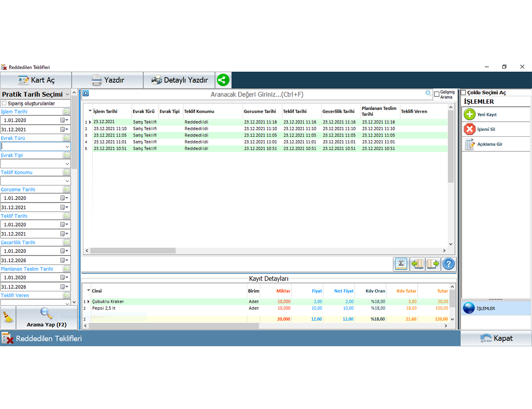Select the Detaylı Yazdır toolbar item
Viewport: 532px width, 409px height.
[x=179, y=80]
